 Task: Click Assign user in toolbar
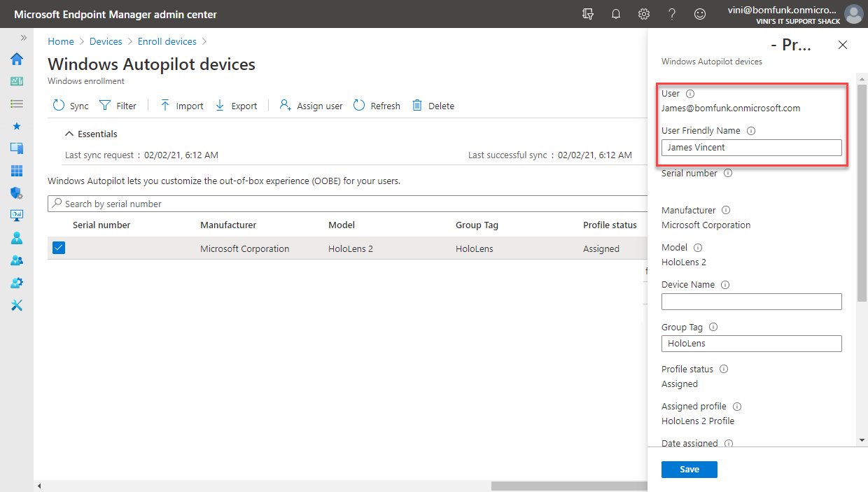tap(311, 106)
